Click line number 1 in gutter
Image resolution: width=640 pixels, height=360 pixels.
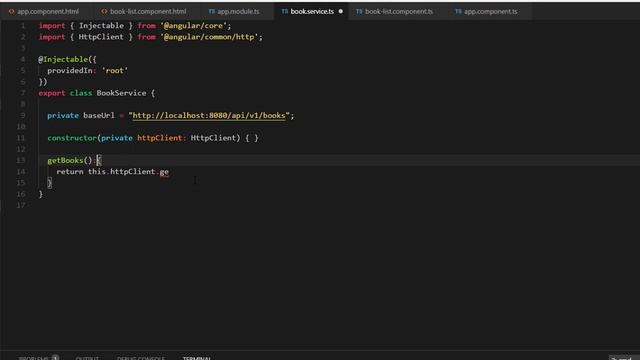click(x=23, y=26)
